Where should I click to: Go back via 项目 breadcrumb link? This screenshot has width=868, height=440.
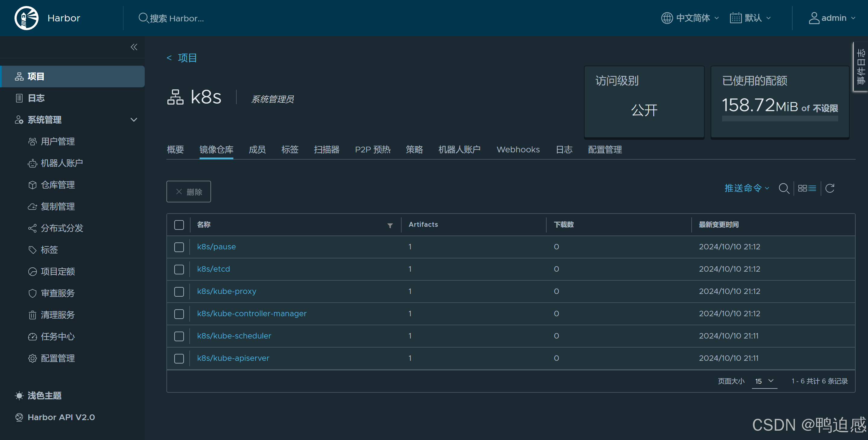(187, 58)
